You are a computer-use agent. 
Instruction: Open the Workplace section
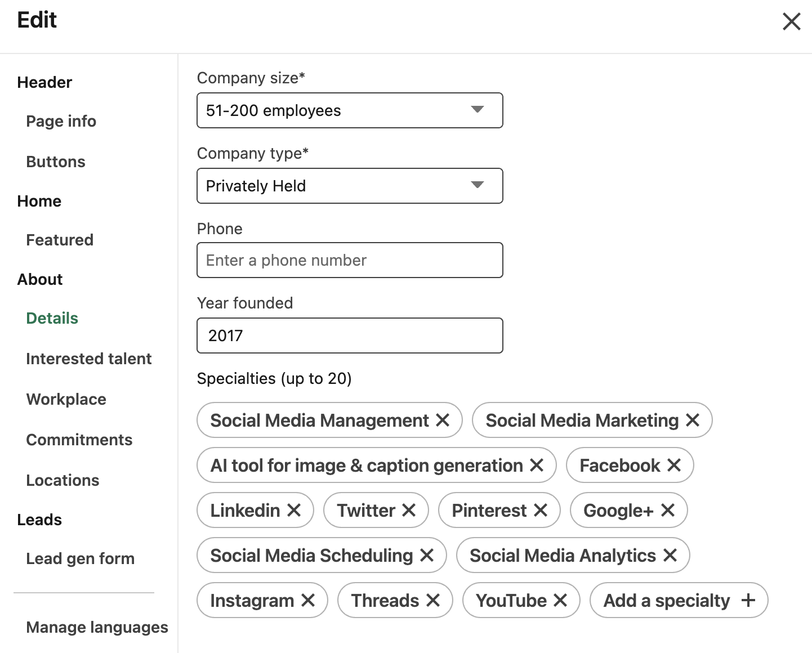(x=66, y=399)
